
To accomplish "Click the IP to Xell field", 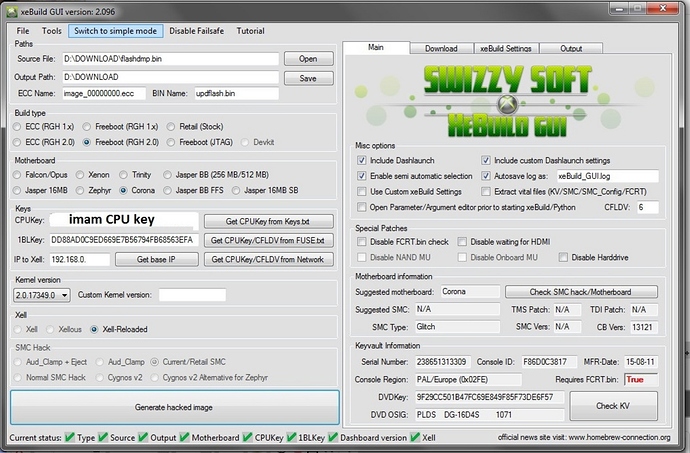I will point(80,259).
